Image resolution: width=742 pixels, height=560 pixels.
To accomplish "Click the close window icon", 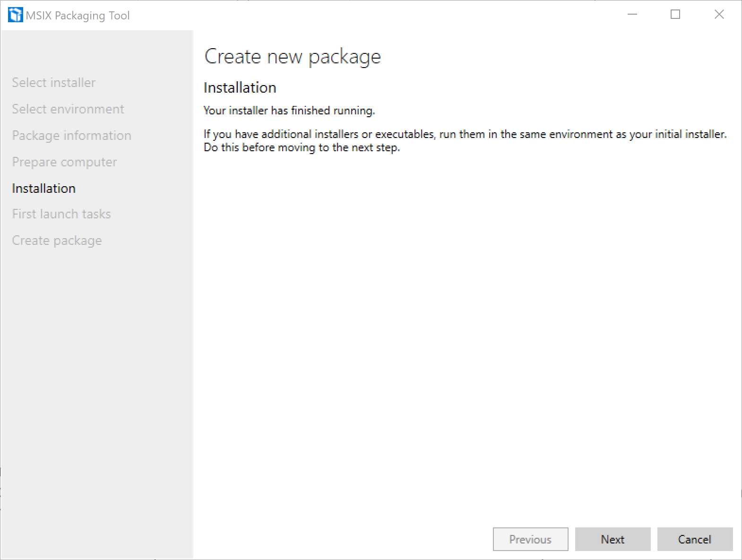I will pyautogui.click(x=719, y=15).
